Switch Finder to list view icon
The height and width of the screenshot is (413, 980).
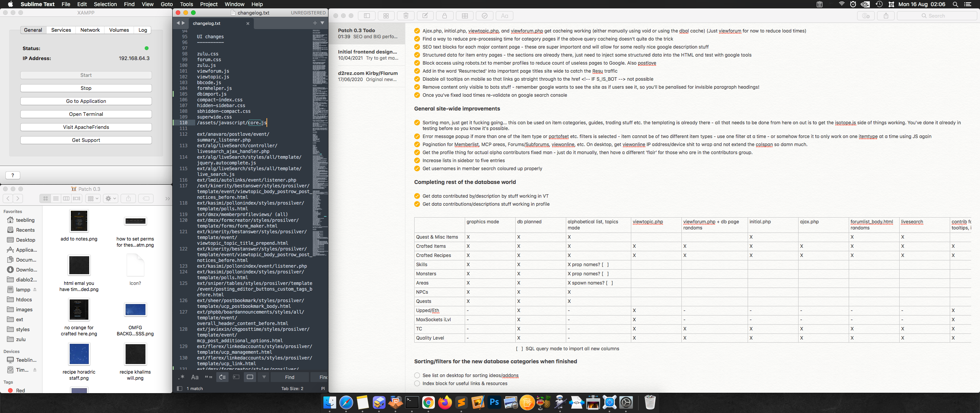coord(56,198)
